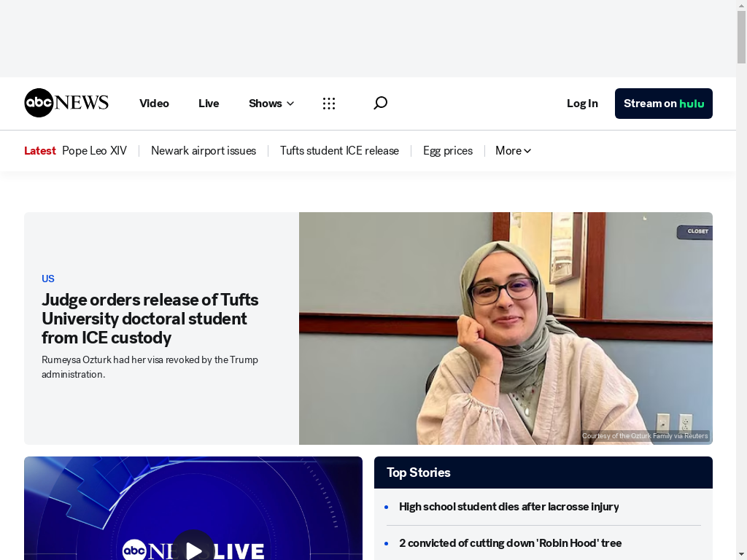Open the Judge orders release of Tufts headline

(x=150, y=319)
